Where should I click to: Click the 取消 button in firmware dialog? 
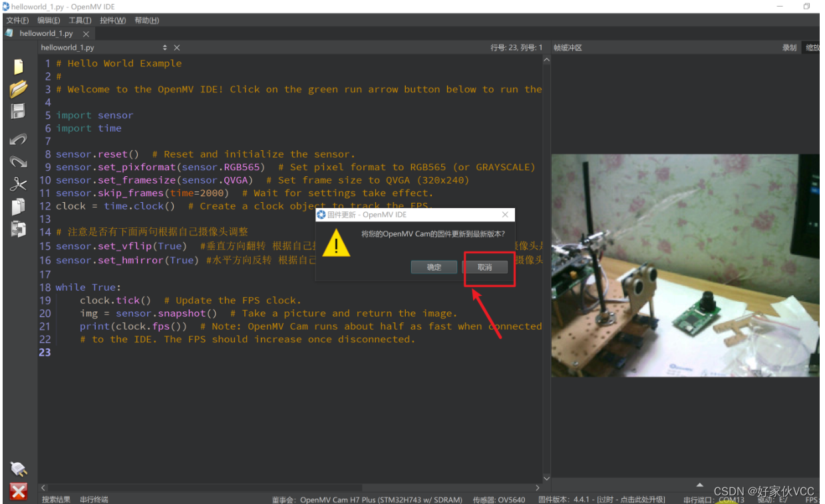point(485,267)
